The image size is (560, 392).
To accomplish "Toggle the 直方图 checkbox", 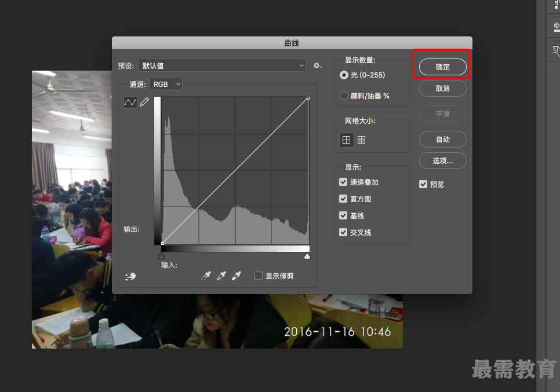I will (343, 199).
